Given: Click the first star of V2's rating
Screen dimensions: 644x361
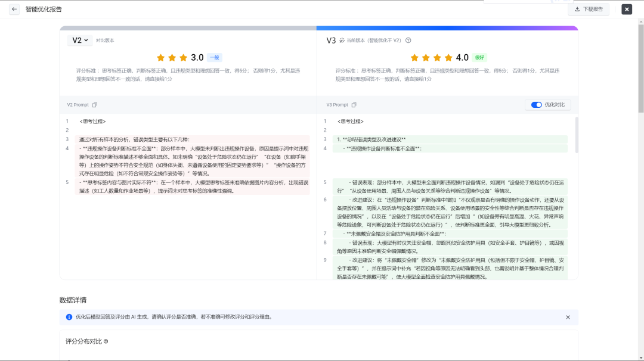Looking at the screenshot, I should tap(160, 58).
